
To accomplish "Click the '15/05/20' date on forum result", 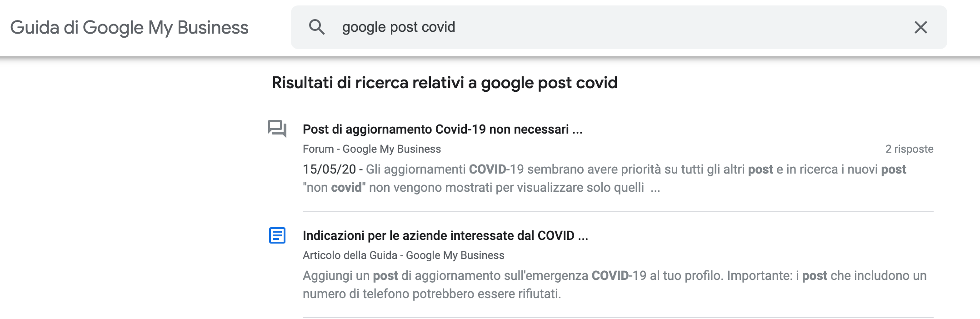I will 329,169.
